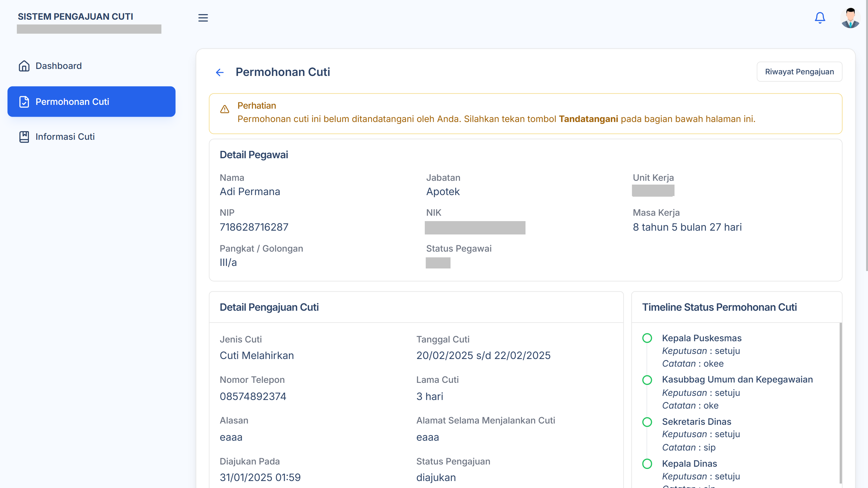Screen dimensions: 868x488
Task: Click the hamburger menu icon
Action: point(203,17)
